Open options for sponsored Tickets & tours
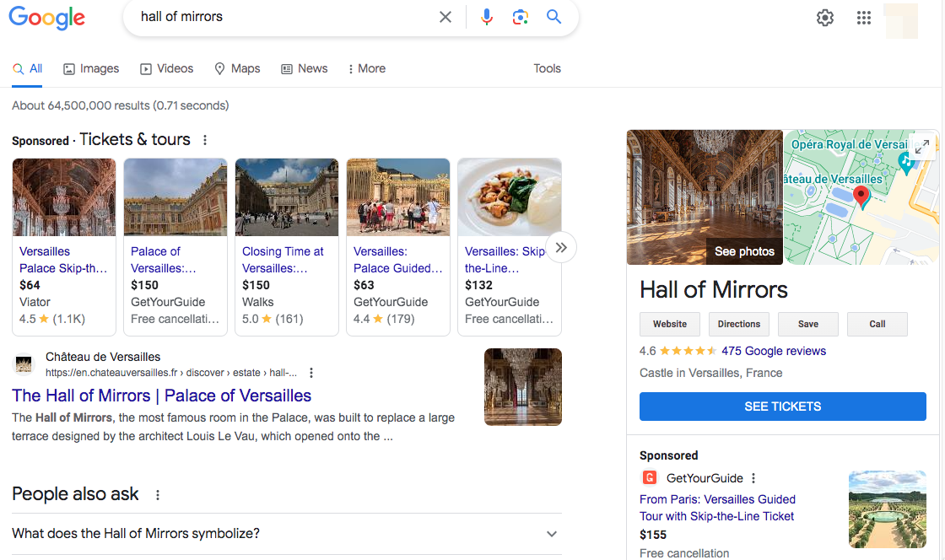 click(205, 140)
